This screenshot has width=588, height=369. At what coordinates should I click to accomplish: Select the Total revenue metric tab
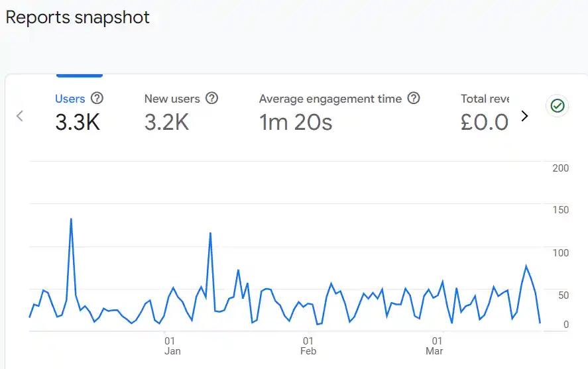tap(485, 99)
